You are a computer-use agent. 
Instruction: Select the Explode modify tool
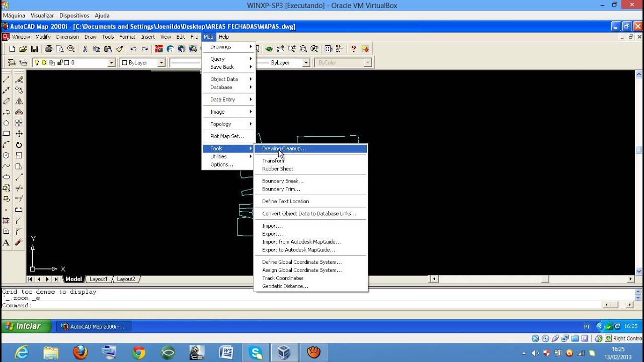pos(19,242)
